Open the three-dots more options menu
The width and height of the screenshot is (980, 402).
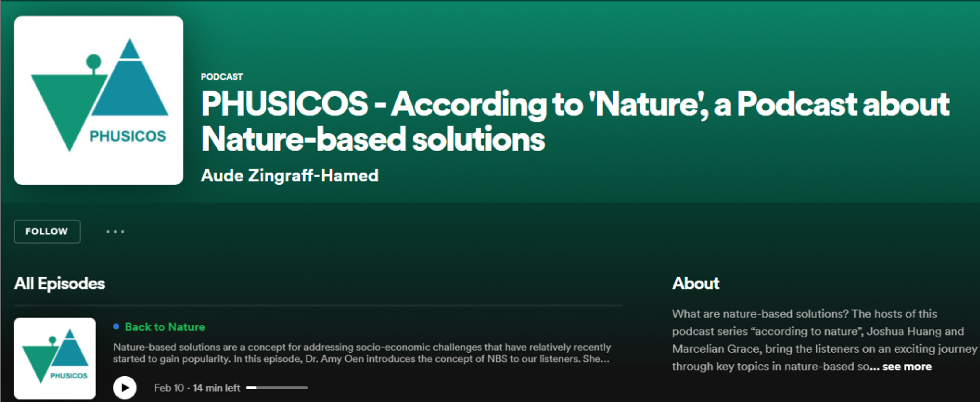pos(115,231)
